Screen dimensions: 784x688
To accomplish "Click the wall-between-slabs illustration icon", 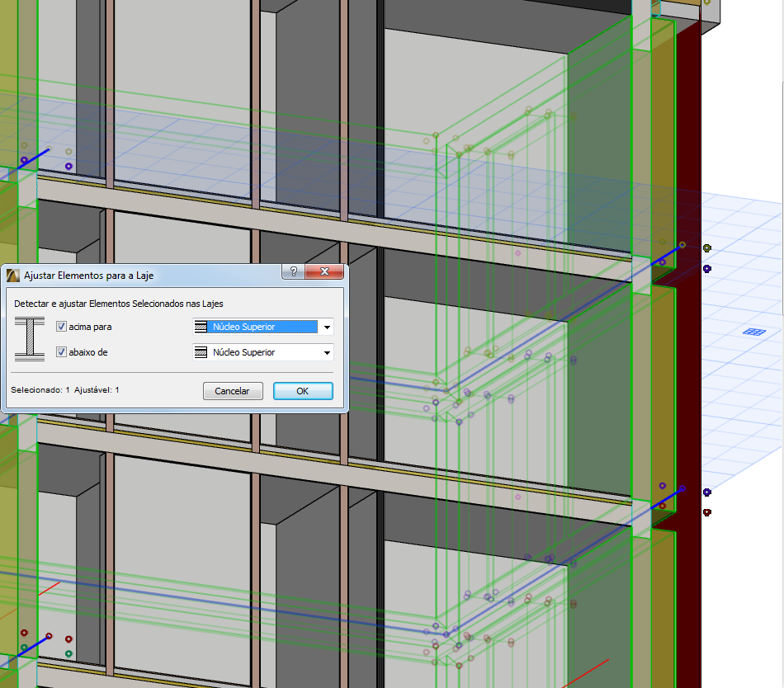I will pyautogui.click(x=30, y=339).
